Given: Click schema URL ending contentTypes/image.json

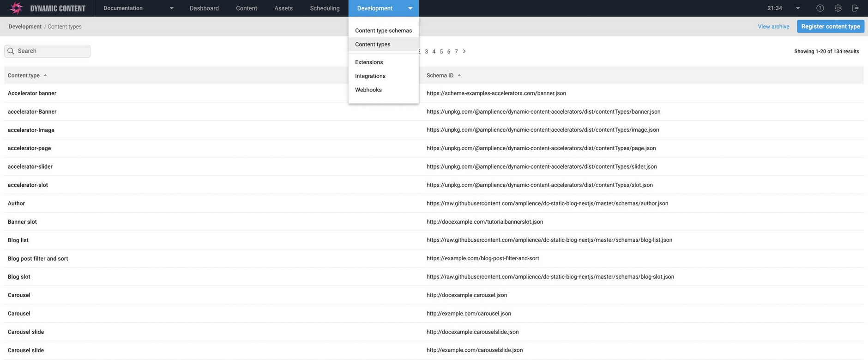Looking at the screenshot, I should [542, 130].
